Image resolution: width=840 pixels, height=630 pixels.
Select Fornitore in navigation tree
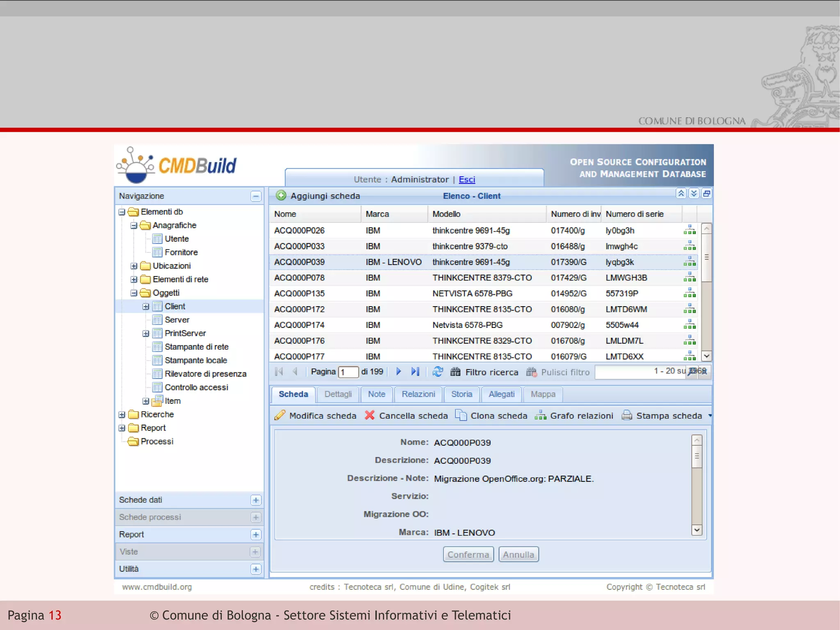181,252
